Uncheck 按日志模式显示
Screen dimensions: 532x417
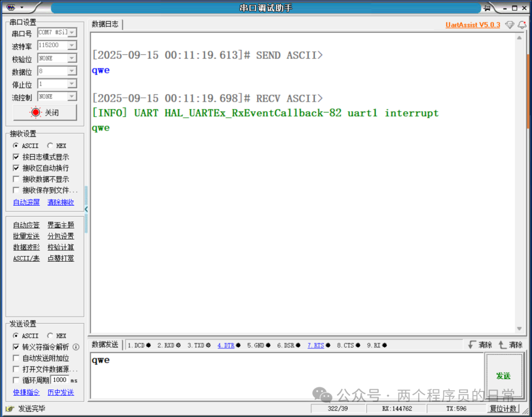coord(16,157)
